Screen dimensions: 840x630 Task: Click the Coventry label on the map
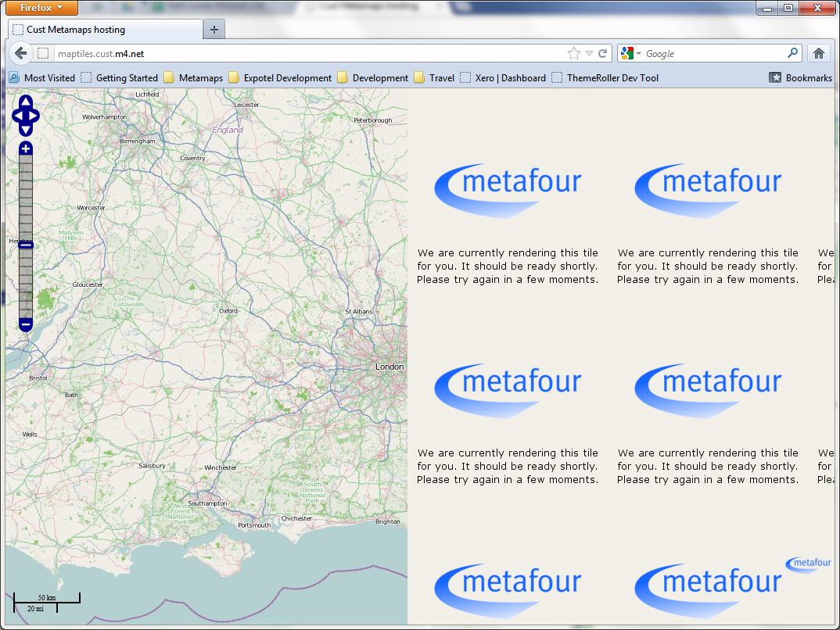click(x=193, y=158)
